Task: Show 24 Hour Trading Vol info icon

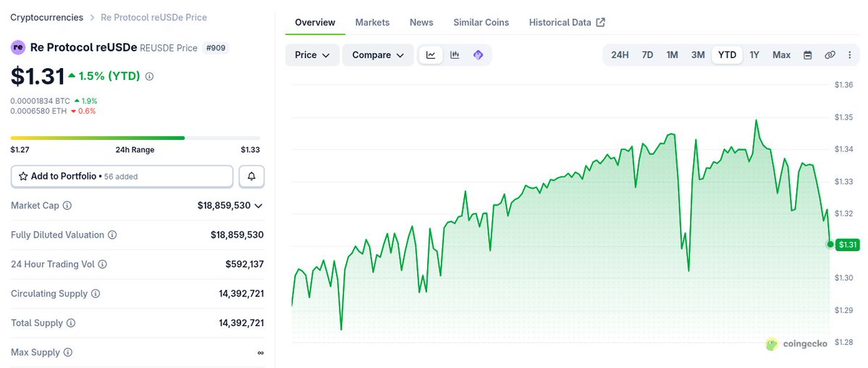Action: [102, 264]
